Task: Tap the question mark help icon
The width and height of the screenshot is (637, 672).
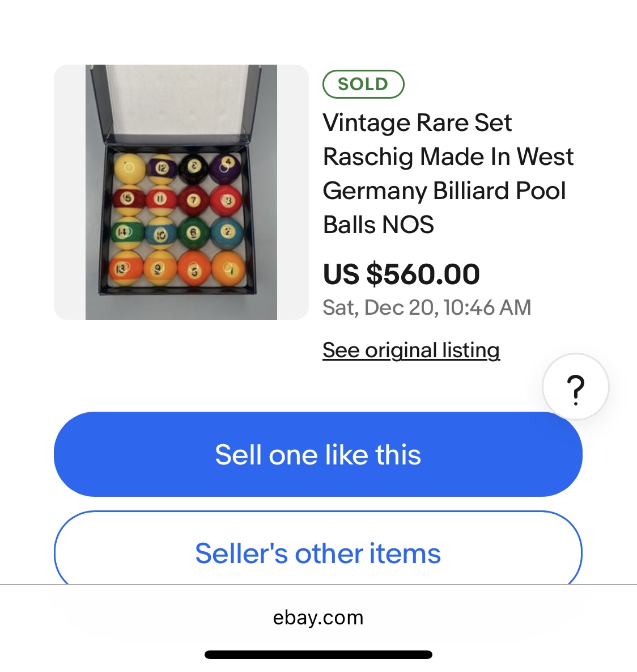Action: click(x=575, y=387)
